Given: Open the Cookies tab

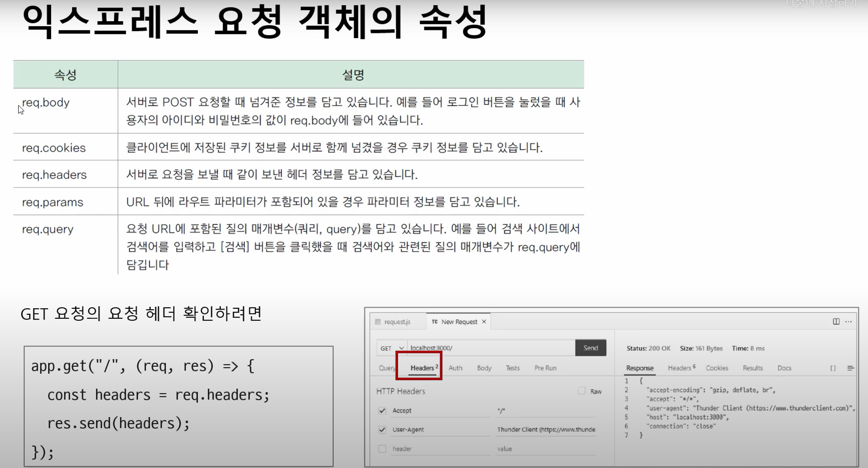Looking at the screenshot, I should [717, 368].
